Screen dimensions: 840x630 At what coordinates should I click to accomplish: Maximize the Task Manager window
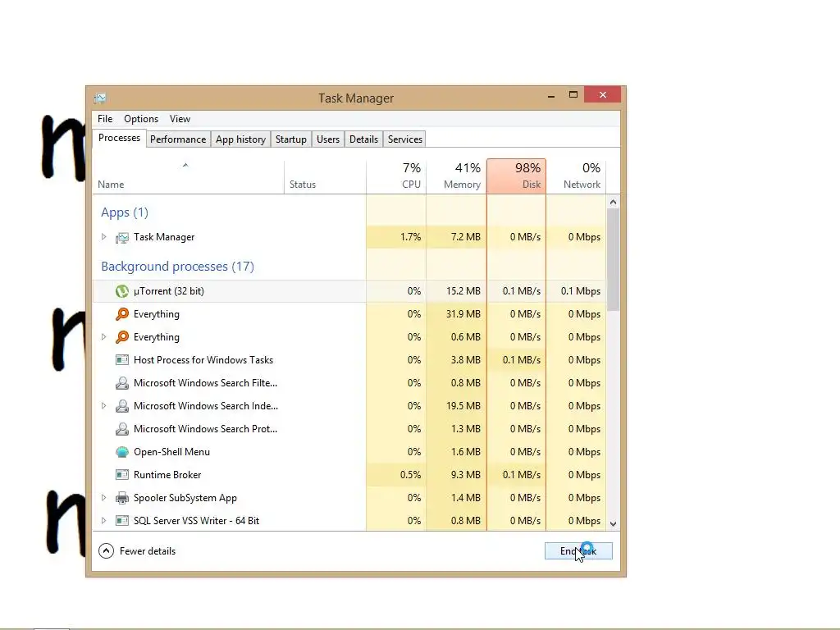573,95
